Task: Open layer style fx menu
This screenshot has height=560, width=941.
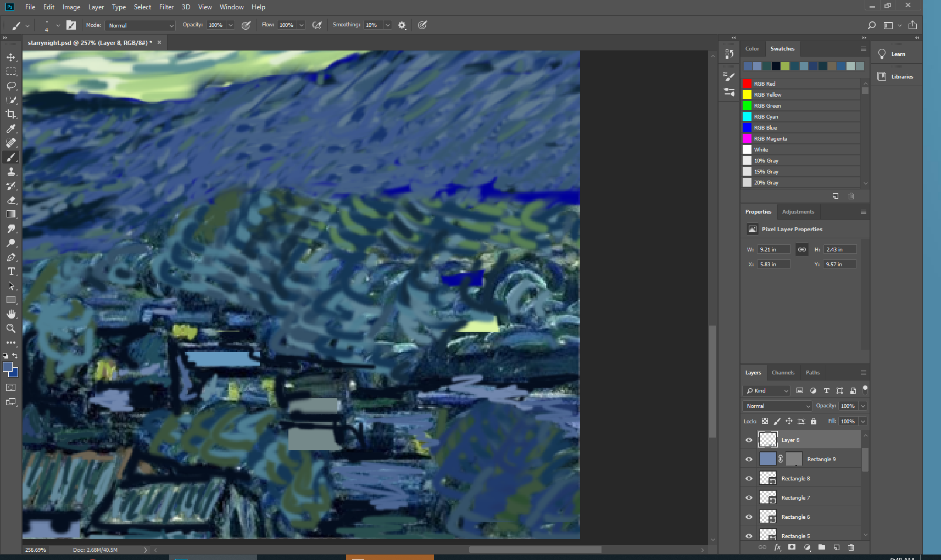Action: coord(777,547)
